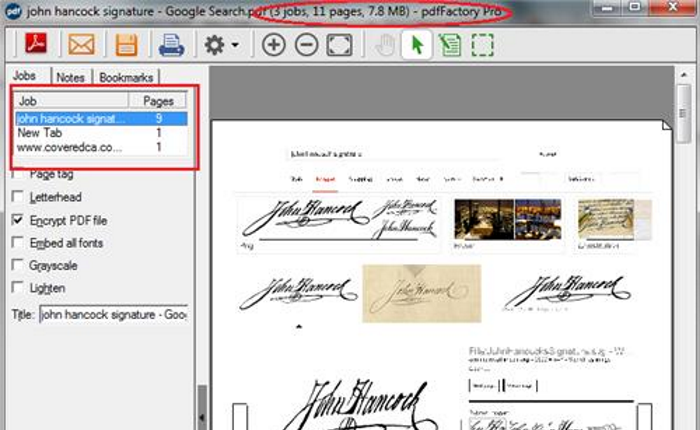
Task: Close the pdfFactory Pro window
Action: [x=673, y=7]
